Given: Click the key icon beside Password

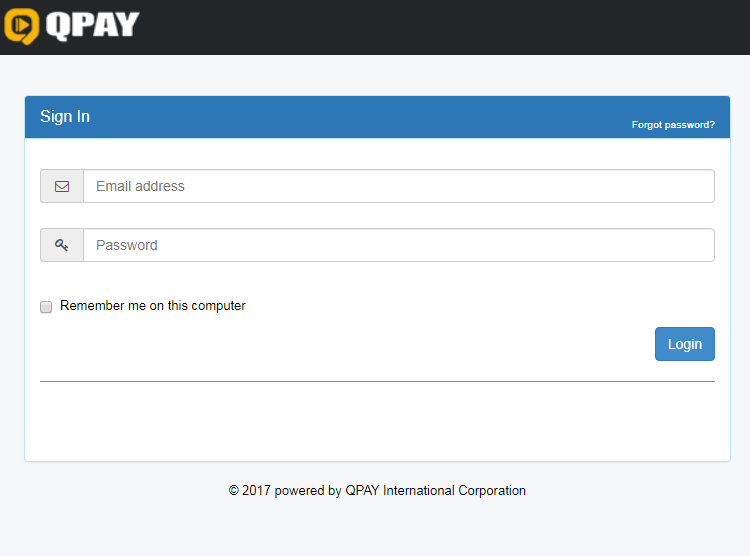Looking at the screenshot, I should coord(62,245).
